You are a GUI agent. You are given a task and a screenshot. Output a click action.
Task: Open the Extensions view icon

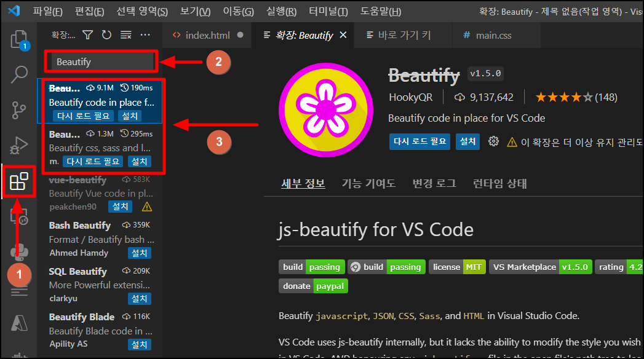click(19, 181)
